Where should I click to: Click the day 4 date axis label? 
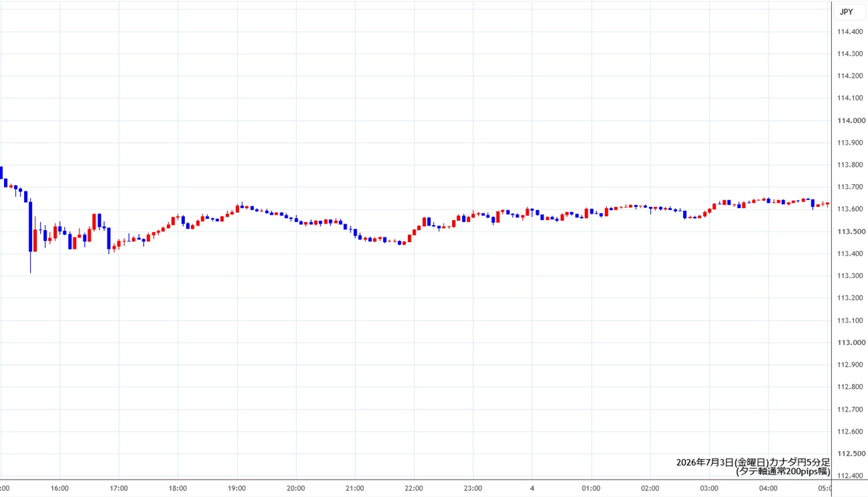coord(532,488)
